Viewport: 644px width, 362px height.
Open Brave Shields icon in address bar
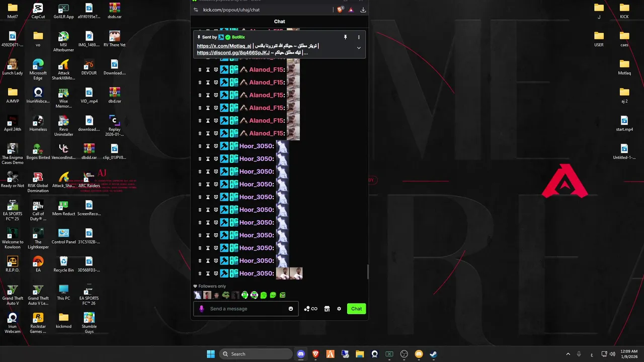click(x=340, y=10)
